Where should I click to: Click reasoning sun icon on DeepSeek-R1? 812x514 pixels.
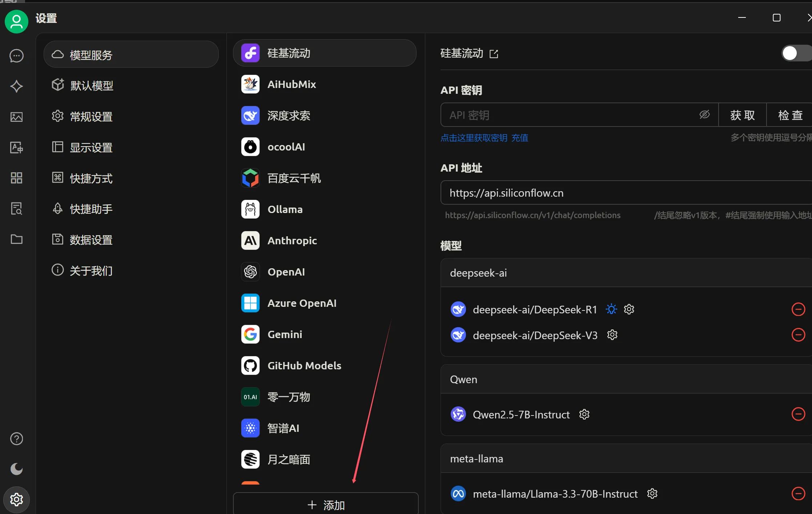pyautogui.click(x=611, y=309)
